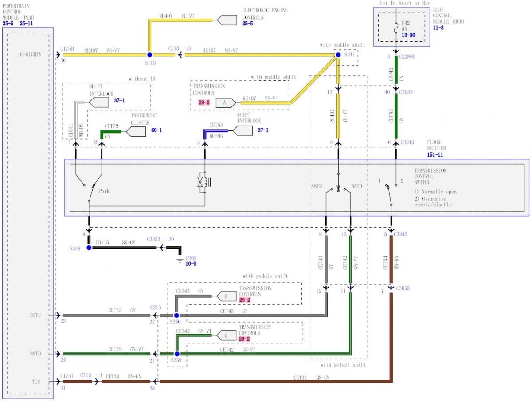Click the GD115 BK-GY wire label

click(116, 243)
